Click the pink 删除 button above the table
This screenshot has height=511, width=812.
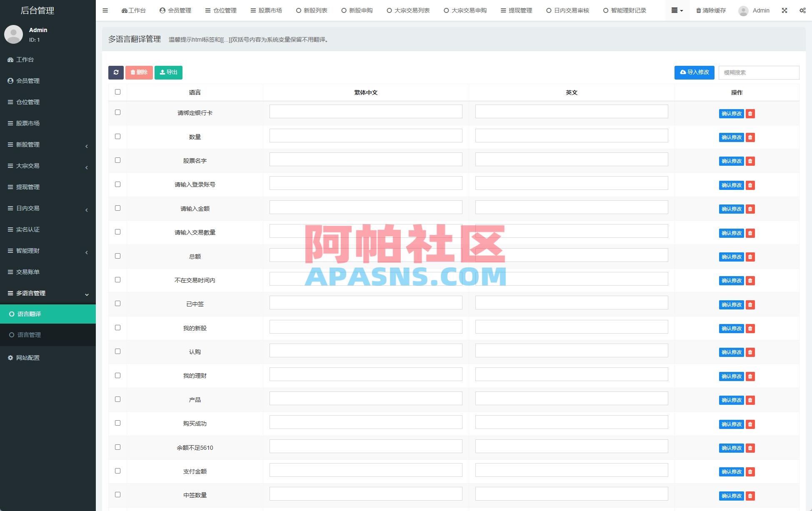click(139, 72)
